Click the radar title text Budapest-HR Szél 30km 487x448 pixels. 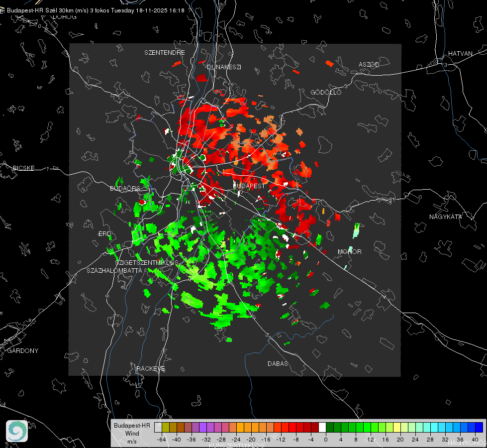coord(40,10)
